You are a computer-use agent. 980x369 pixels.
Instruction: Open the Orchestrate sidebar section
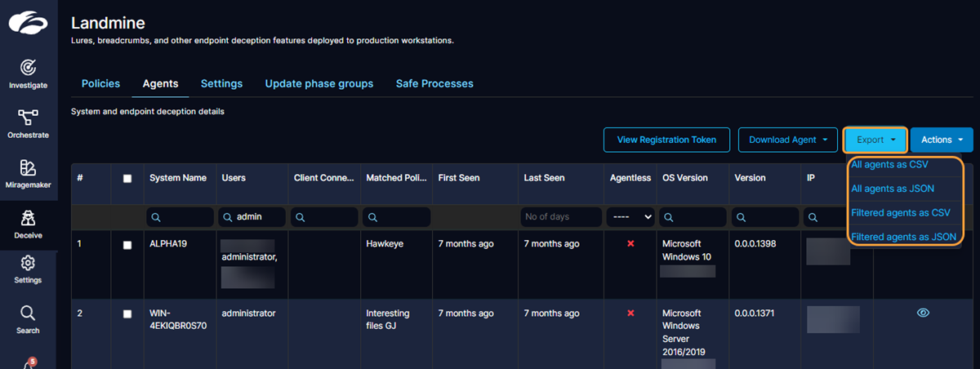point(28,122)
